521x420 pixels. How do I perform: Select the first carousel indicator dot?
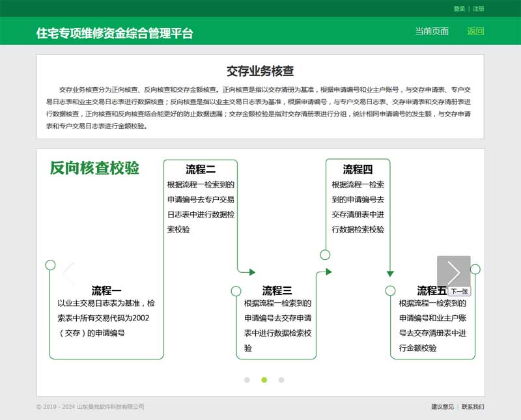[247, 380]
